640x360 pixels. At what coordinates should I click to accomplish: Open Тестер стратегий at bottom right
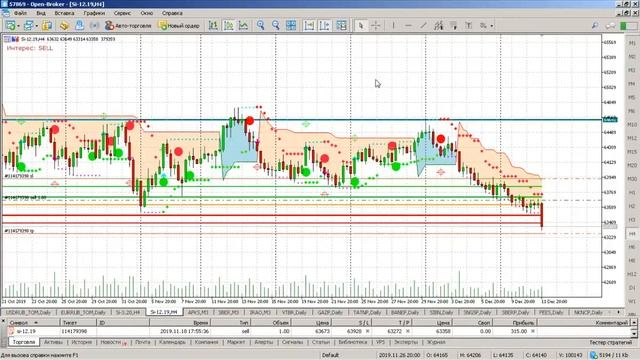[610, 342]
